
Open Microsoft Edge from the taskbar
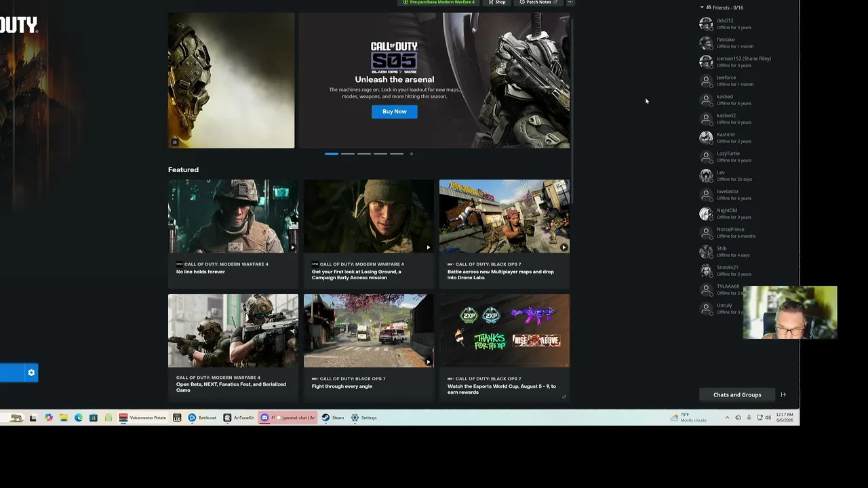point(79,418)
